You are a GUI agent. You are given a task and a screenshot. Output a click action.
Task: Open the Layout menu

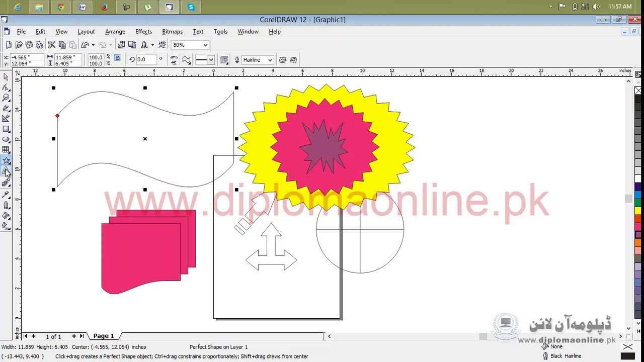pyautogui.click(x=86, y=31)
